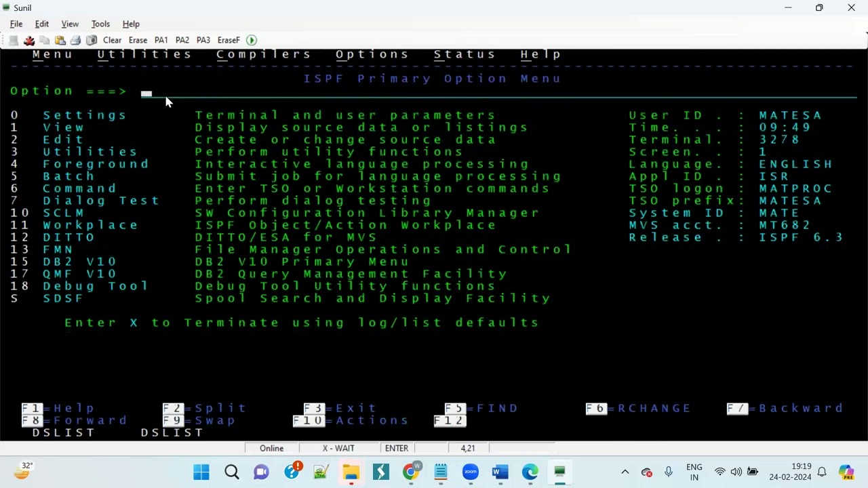868x488 pixels.
Task: Click the SDSF option entry
Action: coord(63,298)
